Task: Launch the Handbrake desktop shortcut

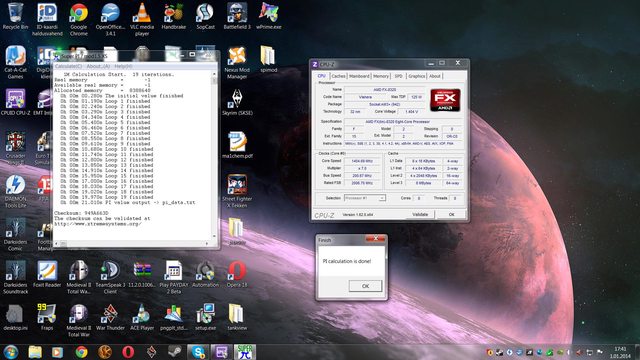Action: coord(173,16)
